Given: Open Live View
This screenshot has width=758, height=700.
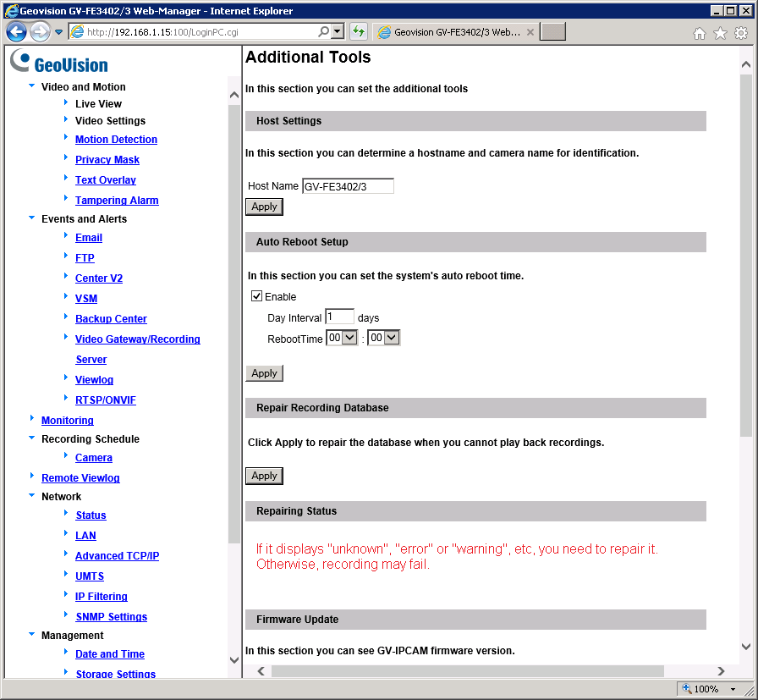Looking at the screenshot, I should click(98, 103).
